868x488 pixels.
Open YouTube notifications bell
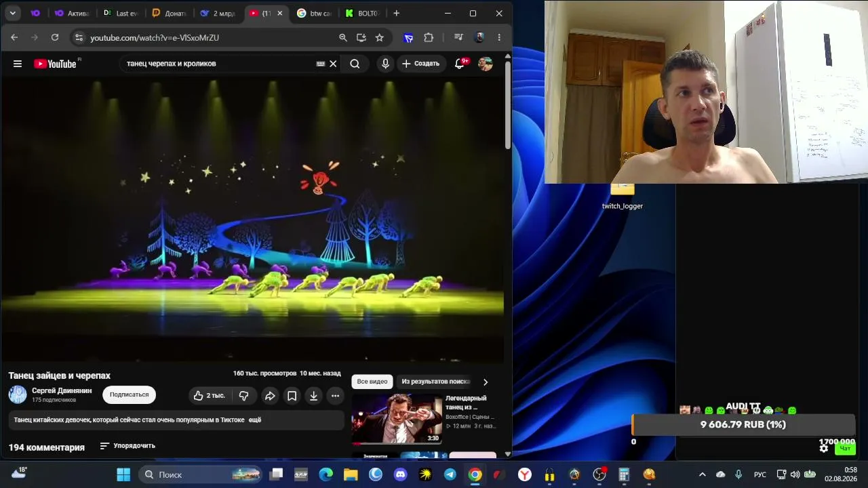(x=460, y=64)
